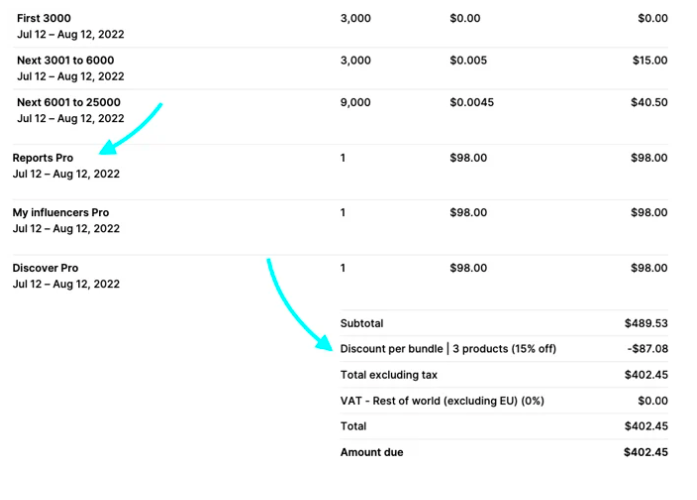Click the First 3000 tier label

click(x=44, y=18)
